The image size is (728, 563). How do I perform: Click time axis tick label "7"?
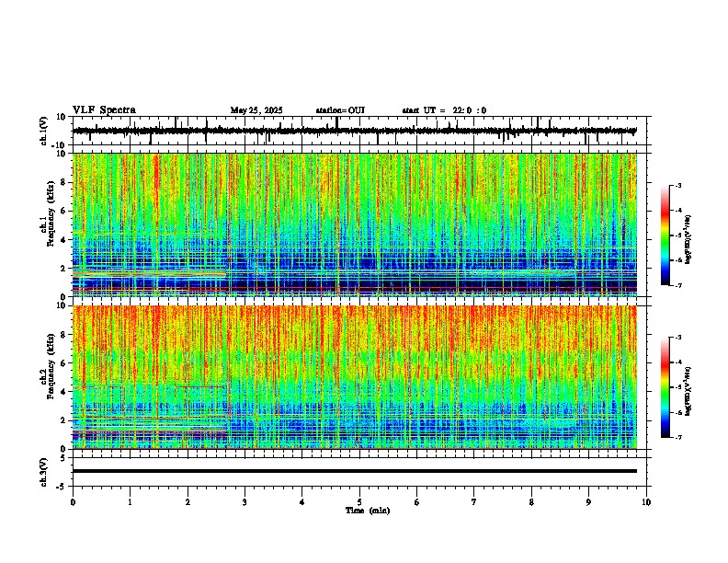(474, 502)
